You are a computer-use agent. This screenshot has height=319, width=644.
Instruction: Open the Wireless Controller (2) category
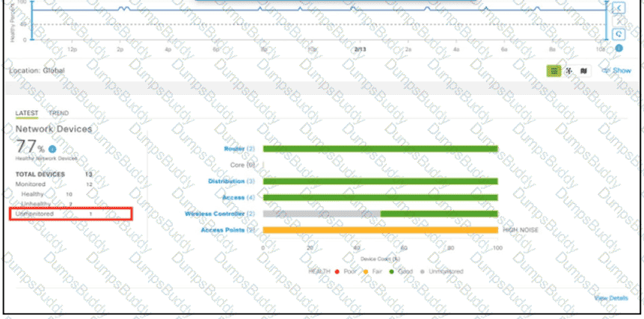click(220, 214)
